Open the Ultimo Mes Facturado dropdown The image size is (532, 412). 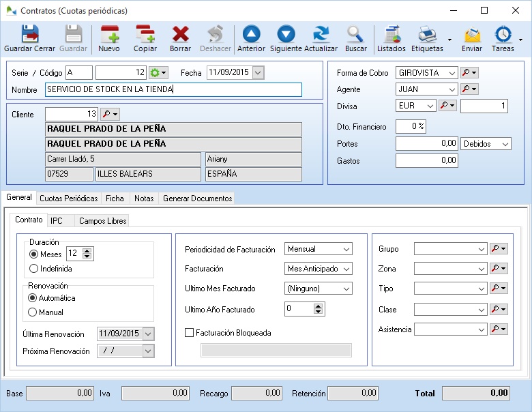click(x=346, y=288)
